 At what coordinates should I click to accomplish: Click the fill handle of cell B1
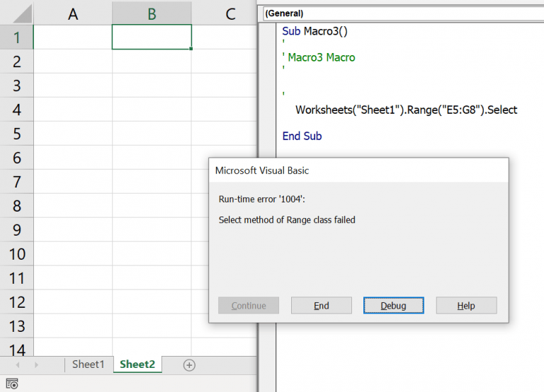point(191,49)
